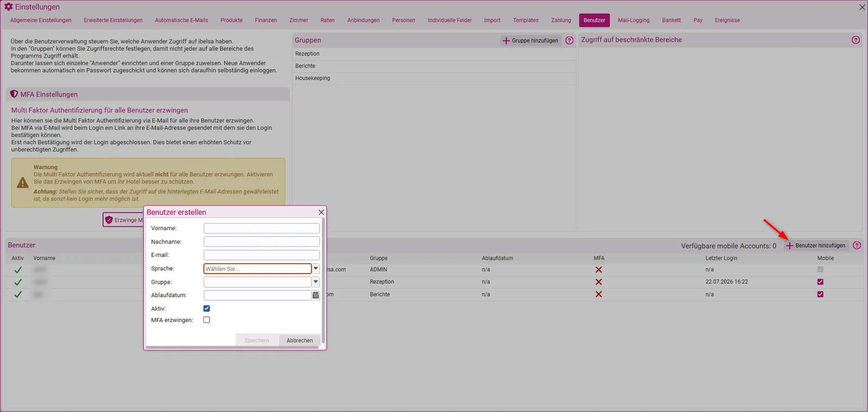The height and width of the screenshot is (412, 868).
Task: Click the green Aktiv checkmark for the Berichte user
Action: tap(18, 294)
